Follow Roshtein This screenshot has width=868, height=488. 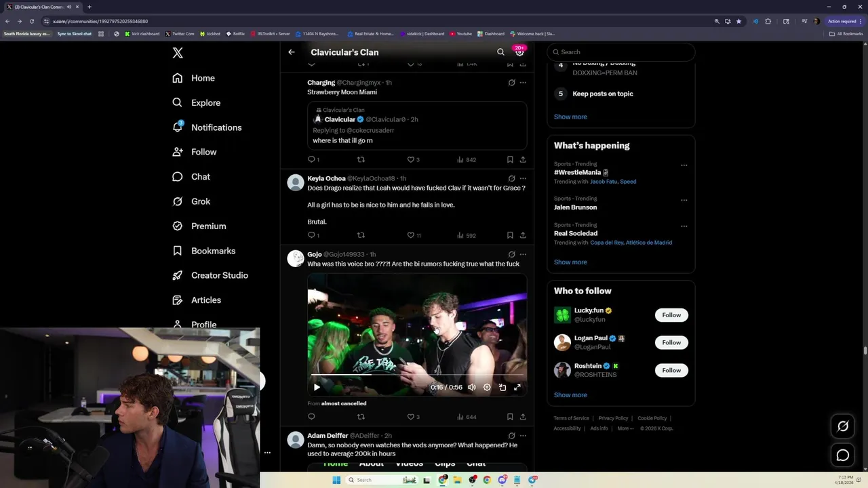(x=671, y=370)
